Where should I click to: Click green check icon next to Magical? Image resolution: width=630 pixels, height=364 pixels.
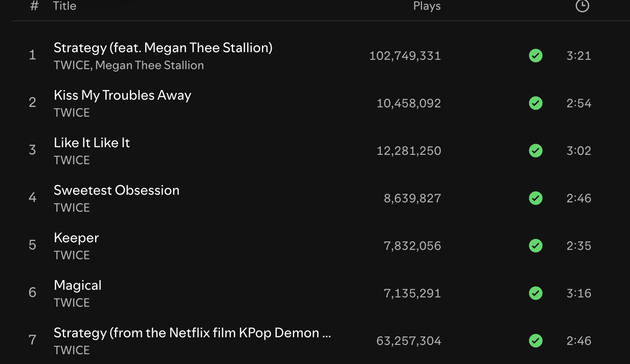536,293
